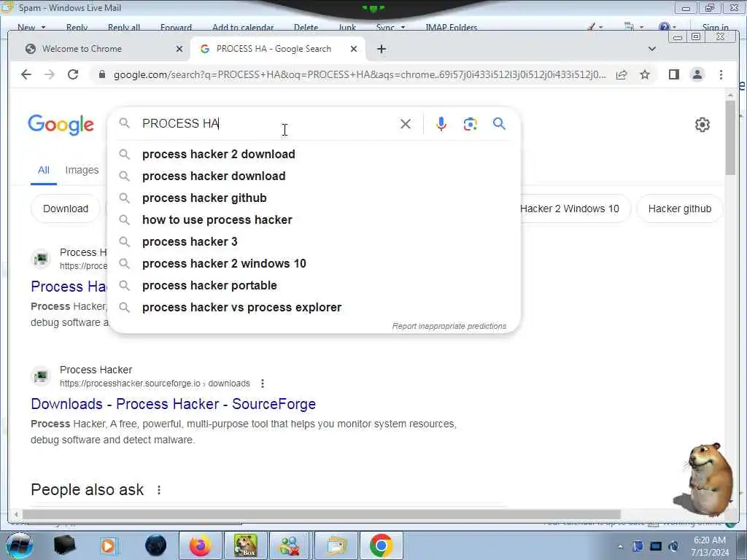Open Google quick settings gear
747x560 pixels.
pos(703,125)
